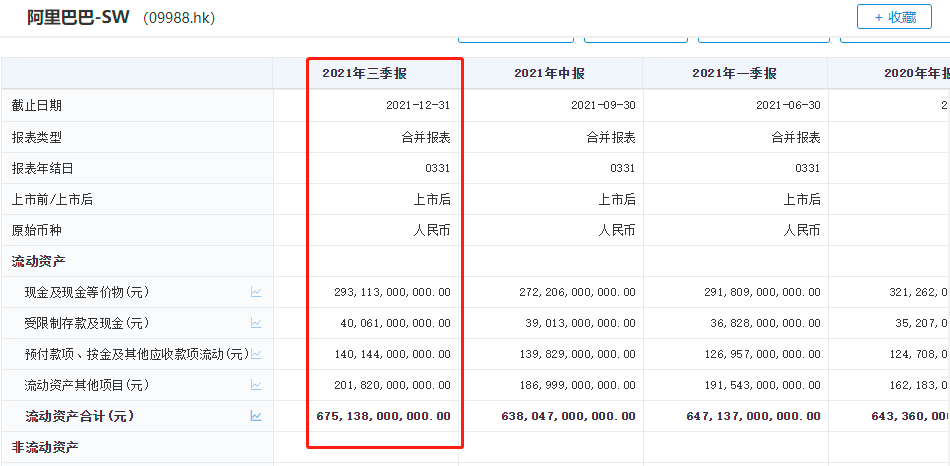Open chart icon for 流动资产其他项目 row
Viewport: 950px width, 466px height.
256,385
